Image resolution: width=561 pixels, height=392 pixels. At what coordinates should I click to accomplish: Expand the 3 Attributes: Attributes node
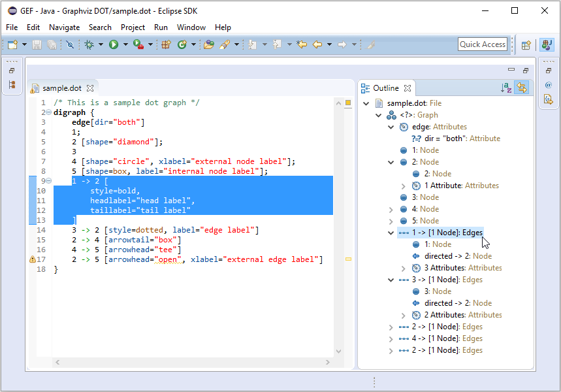[x=403, y=269]
